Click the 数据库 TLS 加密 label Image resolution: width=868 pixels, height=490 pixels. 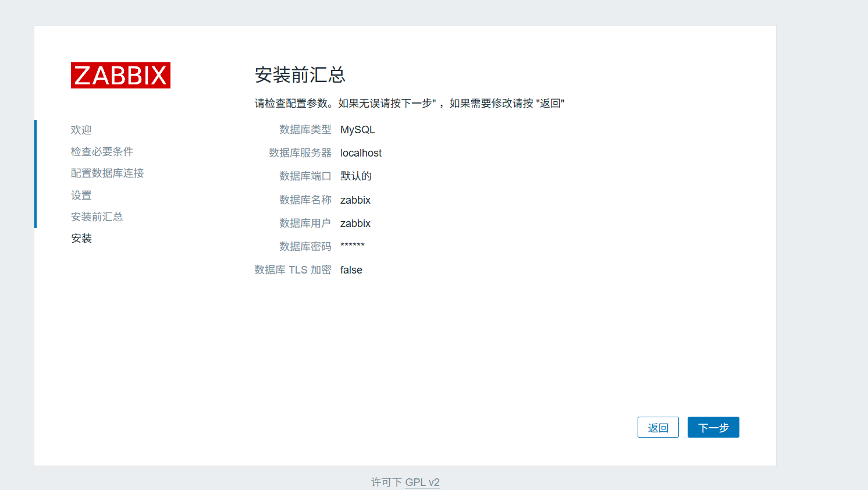pyautogui.click(x=293, y=270)
